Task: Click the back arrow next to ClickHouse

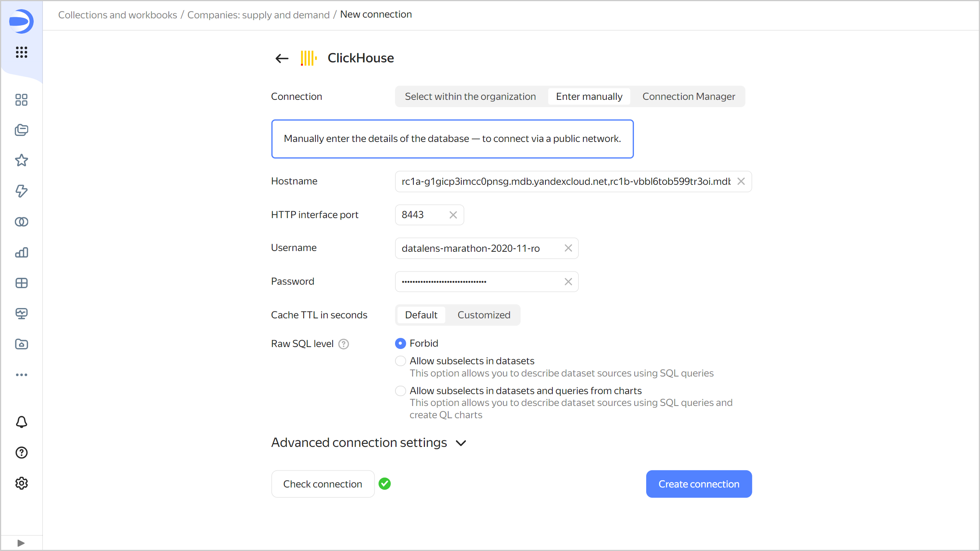Action: pos(282,58)
